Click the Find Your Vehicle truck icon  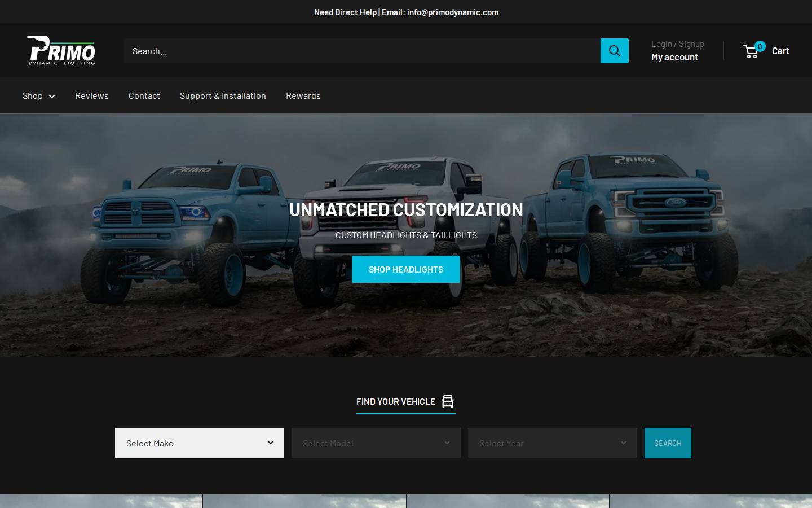[x=448, y=401]
